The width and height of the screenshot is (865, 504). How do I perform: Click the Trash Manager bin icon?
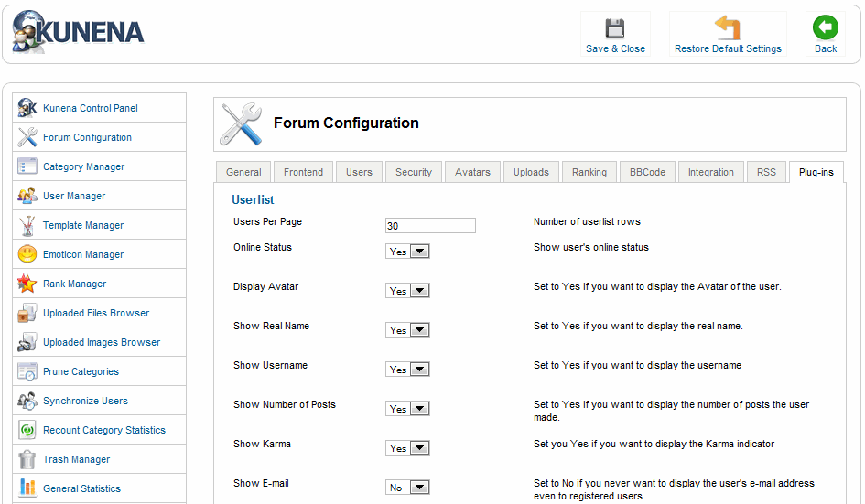click(27, 459)
